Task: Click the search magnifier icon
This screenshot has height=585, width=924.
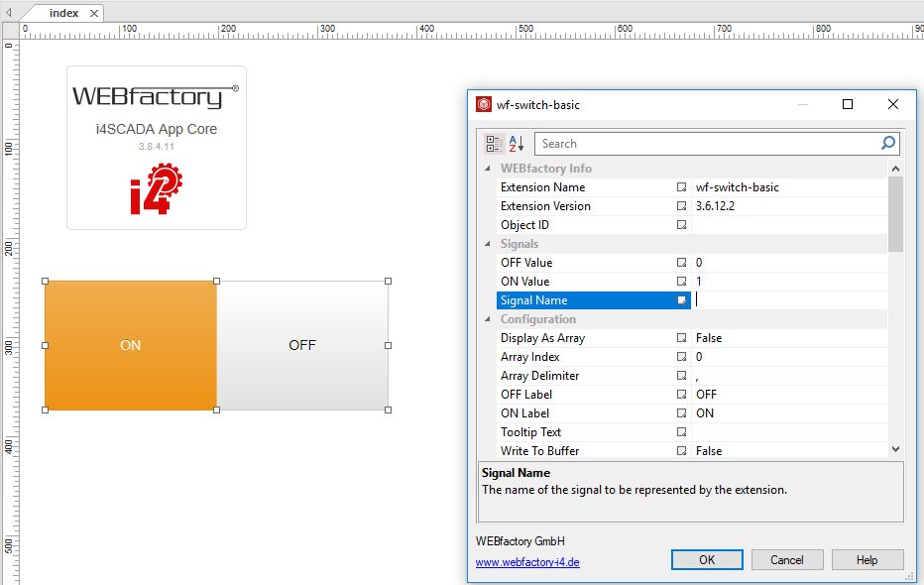Action: tap(887, 143)
